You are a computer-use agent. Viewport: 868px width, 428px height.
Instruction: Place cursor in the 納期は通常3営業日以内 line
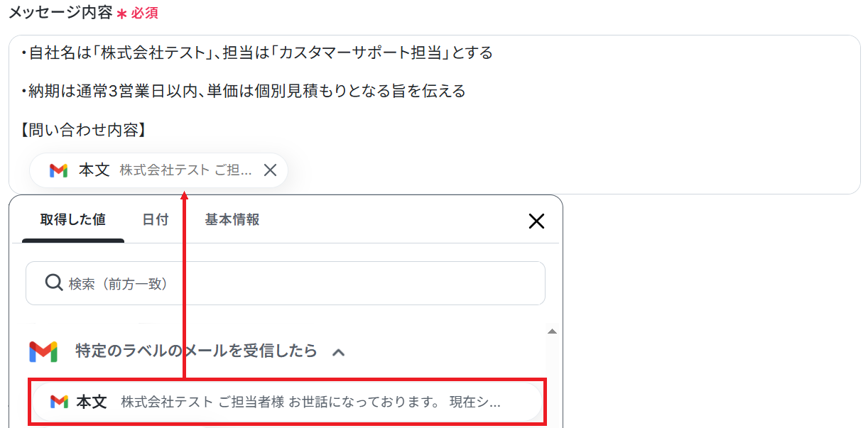coord(243,92)
